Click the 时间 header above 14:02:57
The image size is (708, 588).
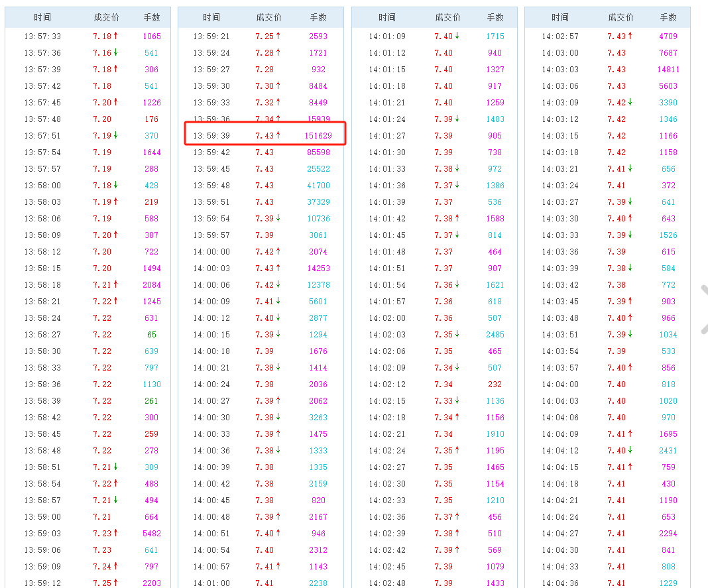tap(560, 18)
